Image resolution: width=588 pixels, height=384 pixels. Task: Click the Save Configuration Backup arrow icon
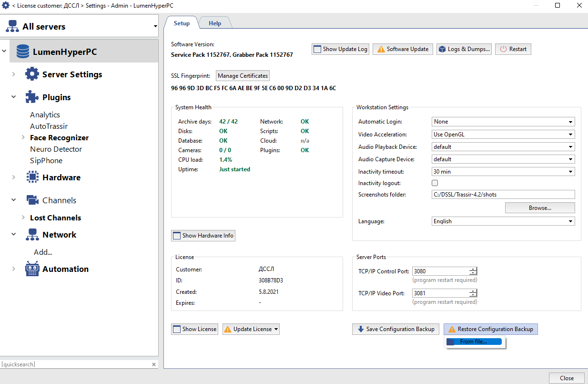point(360,329)
